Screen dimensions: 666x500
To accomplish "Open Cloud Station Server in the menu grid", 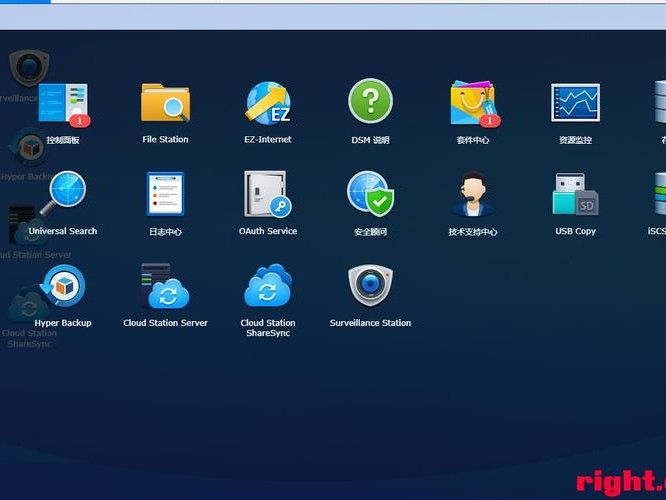I will point(165,286).
